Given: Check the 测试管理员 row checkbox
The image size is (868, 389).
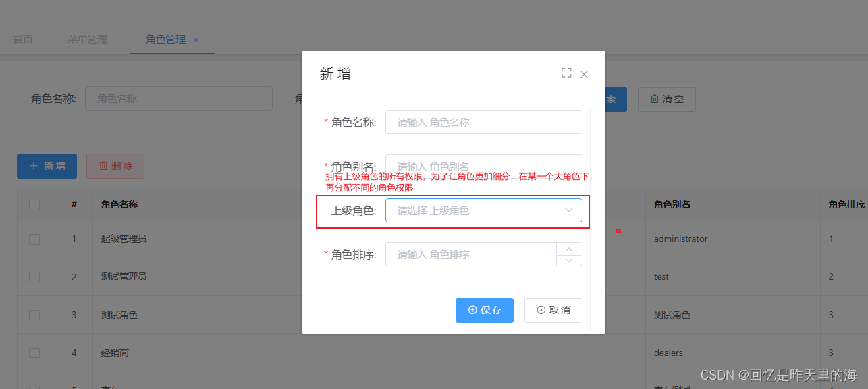Looking at the screenshot, I should [x=34, y=276].
